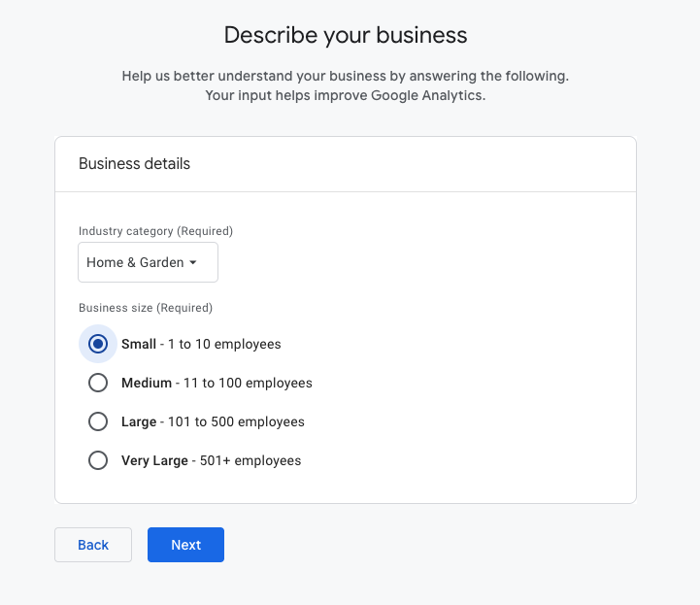This screenshot has width=700, height=605.
Task: Click the '501+ employees' label text
Action: [250, 460]
